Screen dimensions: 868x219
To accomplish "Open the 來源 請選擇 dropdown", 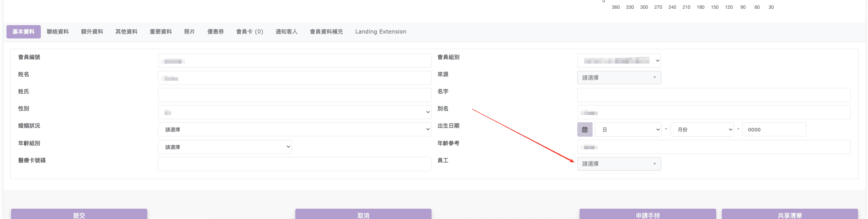I will pos(618,78).
